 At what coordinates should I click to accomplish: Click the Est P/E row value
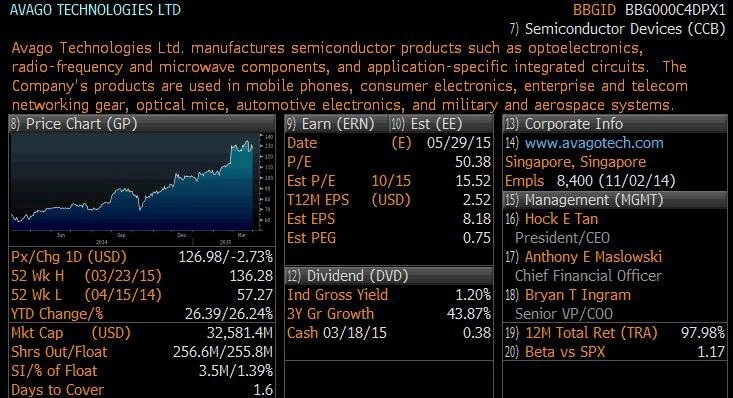tap(473, 181)
